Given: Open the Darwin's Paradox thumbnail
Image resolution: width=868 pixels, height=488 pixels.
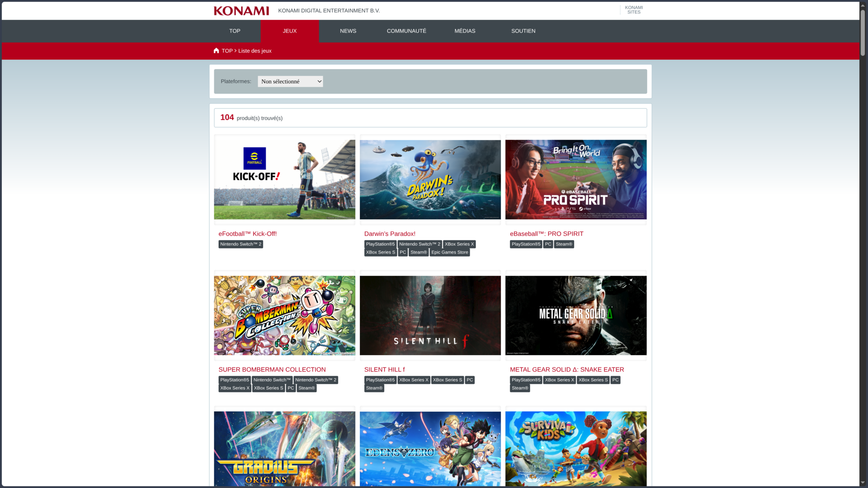Looking at the screenshot, I should pyautogui.click(x=430, y=180).
